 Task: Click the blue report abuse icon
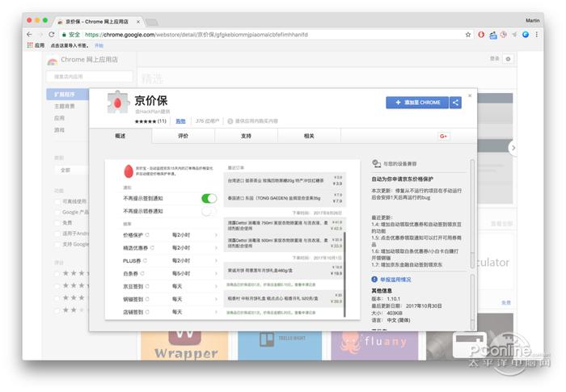pyautogui.click(x=374, y=279)
